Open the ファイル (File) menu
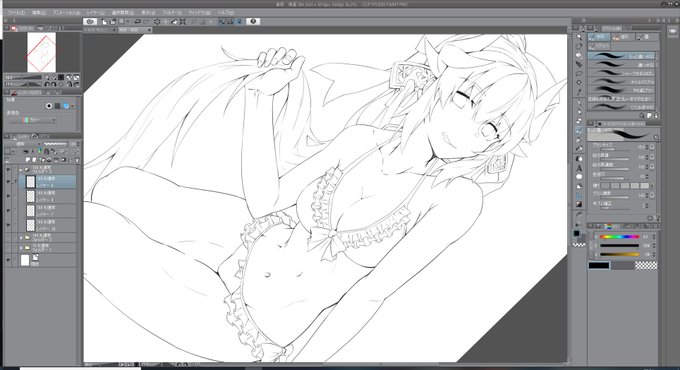Screen dimensions: 680x370 click(16, 13)
